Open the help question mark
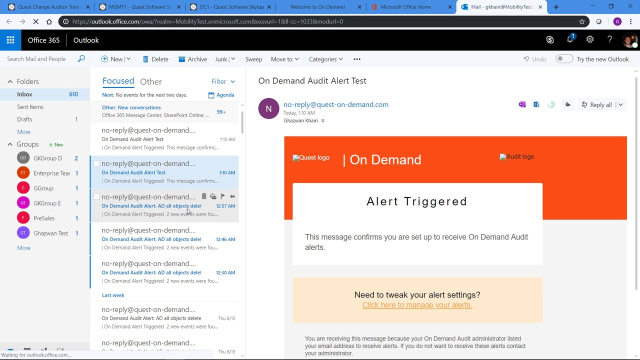Viewport: 640px width, 360px height. [x=609, y=40]
